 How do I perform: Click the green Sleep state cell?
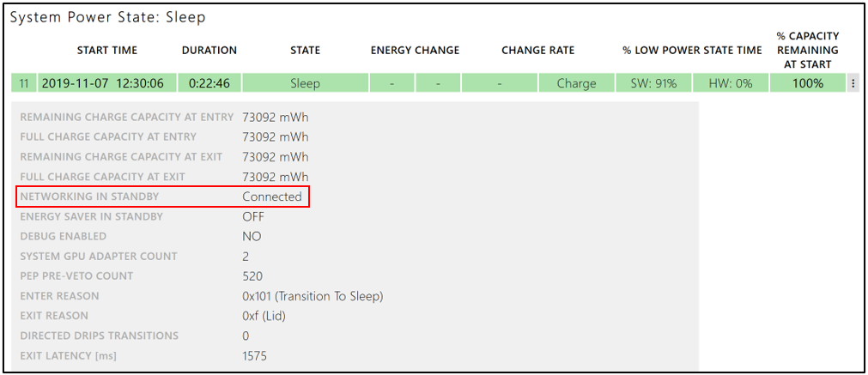[x=305, y=83]
